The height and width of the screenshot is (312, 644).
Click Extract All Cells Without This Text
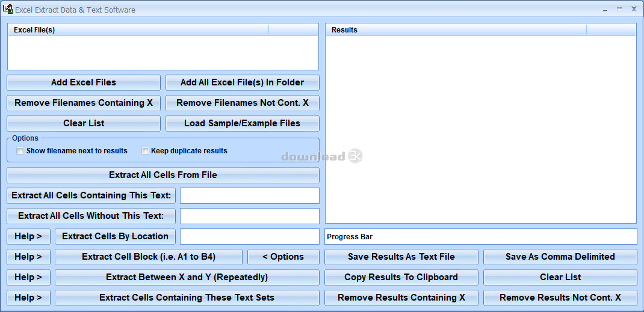pyautogui.click(x=91, y=216)
